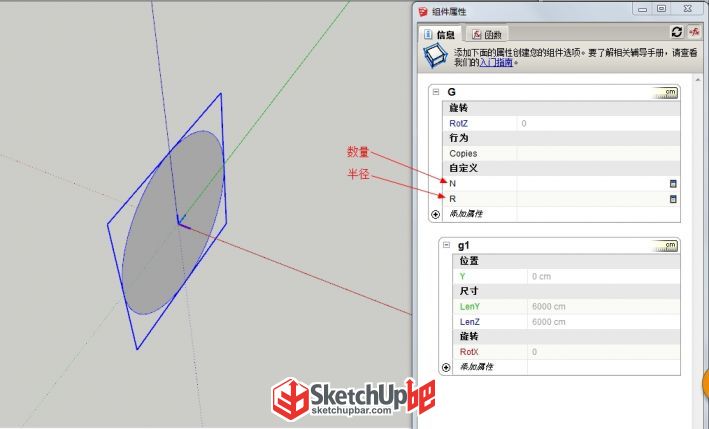The height and width of the screenshot is (429, 709).
Task: Toggle cm units ruler for g1
Action: (666, 246)
